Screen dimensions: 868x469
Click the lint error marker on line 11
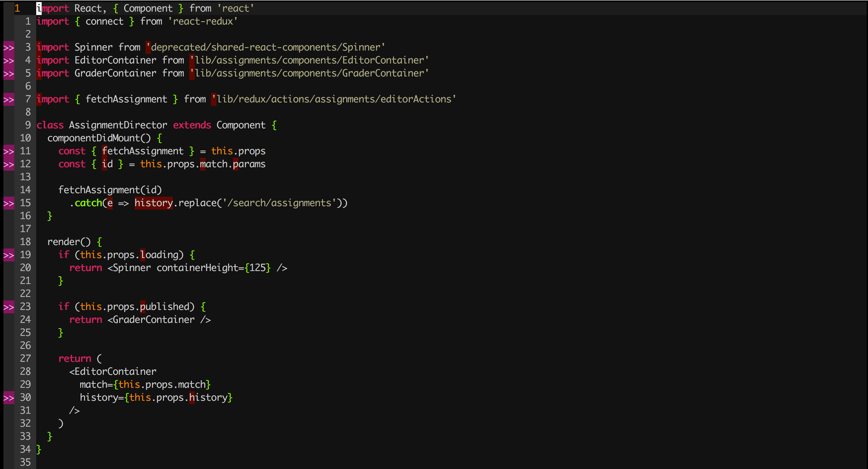9,151
